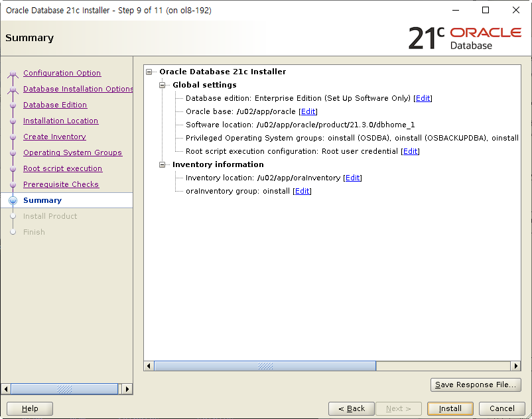Screen dimensions: 532x419
Task: Edit the oraInventory group
Action: click(x=302, y=191)
